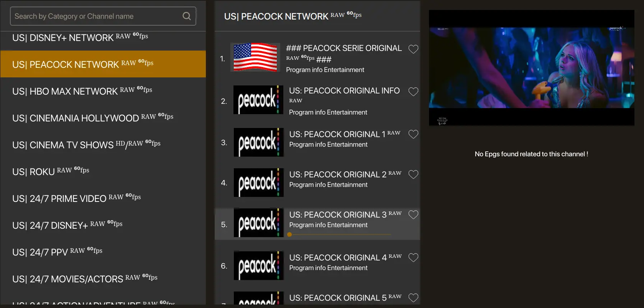This screenshot has width=644, height=308.
Task: Click the US| PEACOCK NETWORK list header
Action: 293,16
